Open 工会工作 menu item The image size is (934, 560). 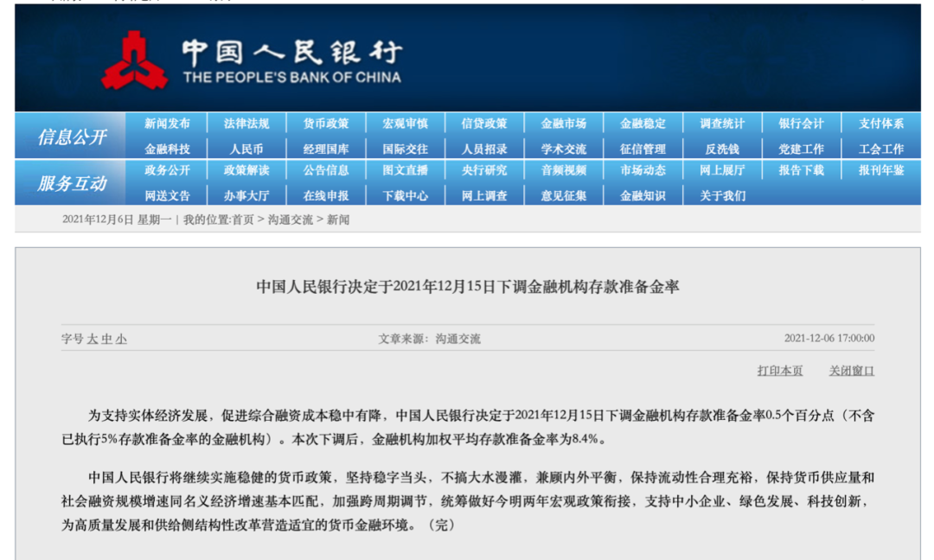(881, 150)
